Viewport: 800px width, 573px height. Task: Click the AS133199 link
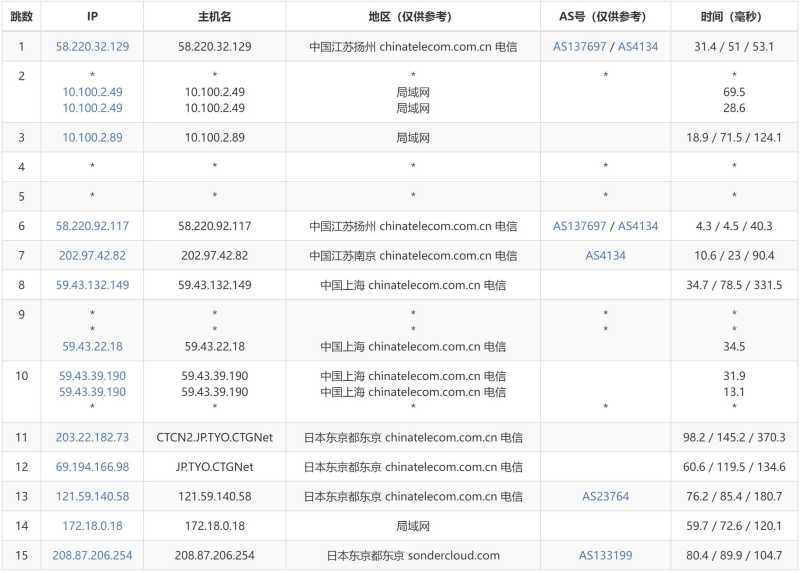(605, 555)
